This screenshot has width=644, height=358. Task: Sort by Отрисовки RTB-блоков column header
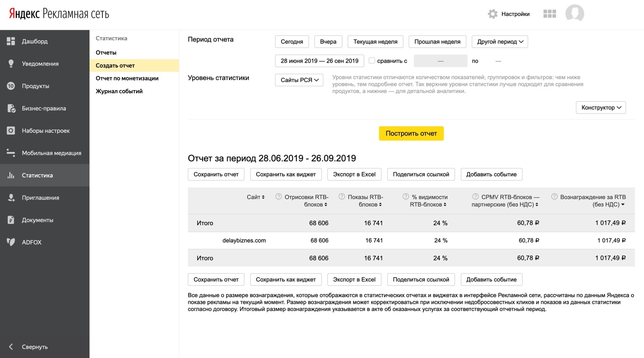click(x=306, y=201)
